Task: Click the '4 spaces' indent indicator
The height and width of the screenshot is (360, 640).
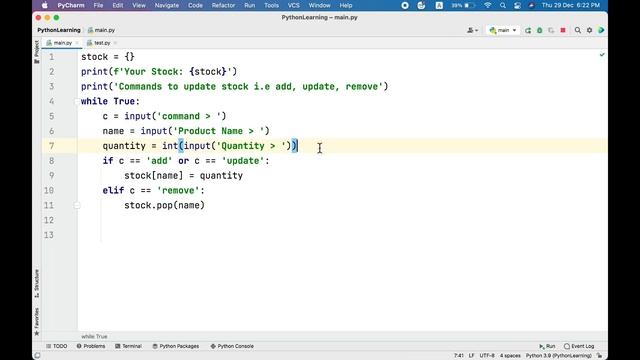Action: click(510, 356)
